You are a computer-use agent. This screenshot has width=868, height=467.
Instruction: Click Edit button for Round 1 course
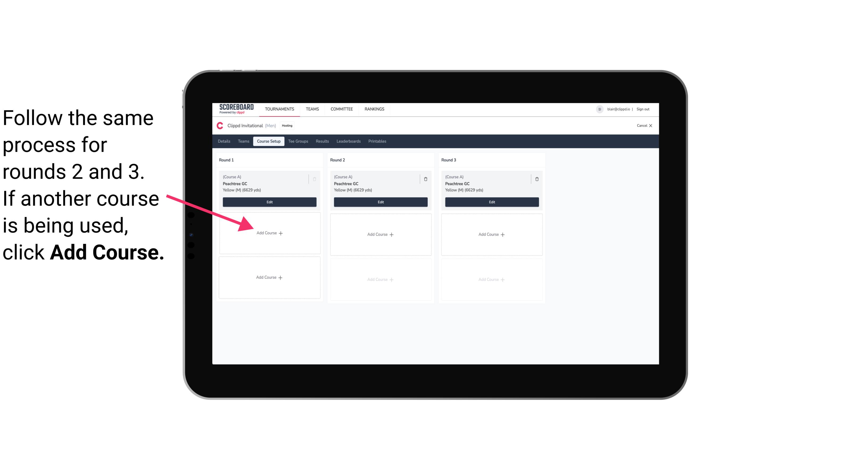269,202
